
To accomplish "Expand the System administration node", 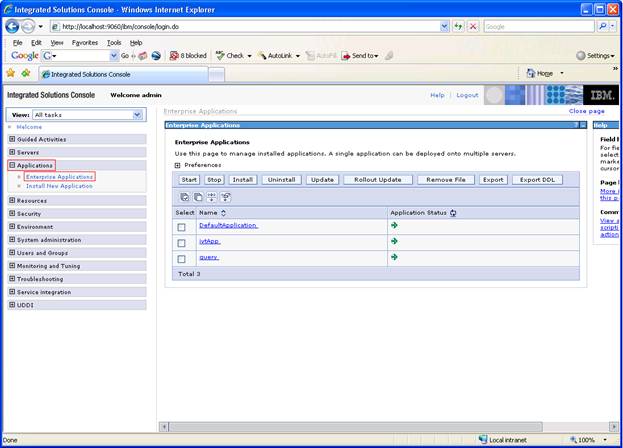I will pyautogui.click(x=12, y=239).
